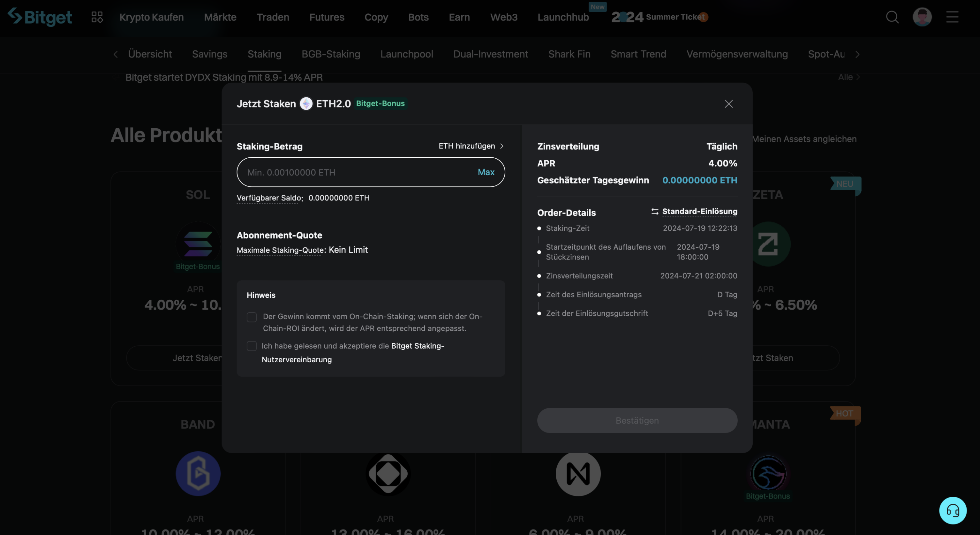Open the 2024 Summer Ticket banner

coord(660,17)
